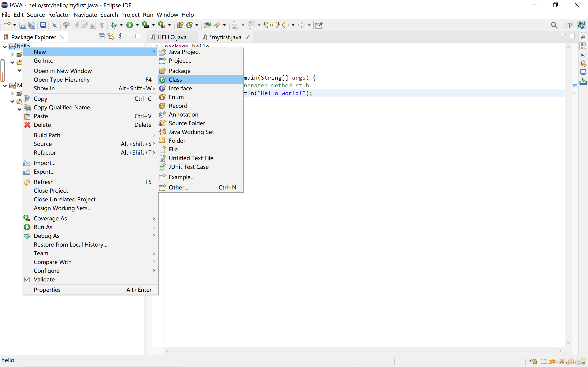Click the Pin Editor toolbar icon
Viewport: 588px width, 367px height.
click(319, 25)
